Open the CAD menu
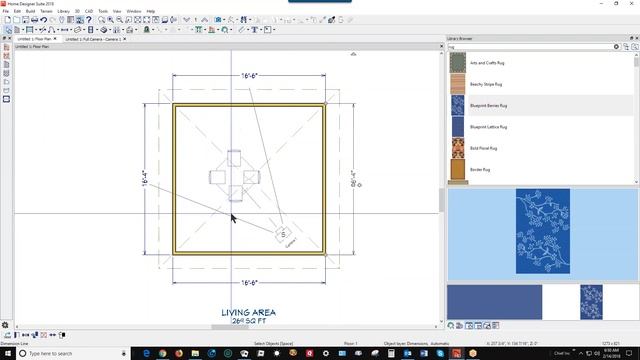The image size is (640, 360). (x=89, y=11)
